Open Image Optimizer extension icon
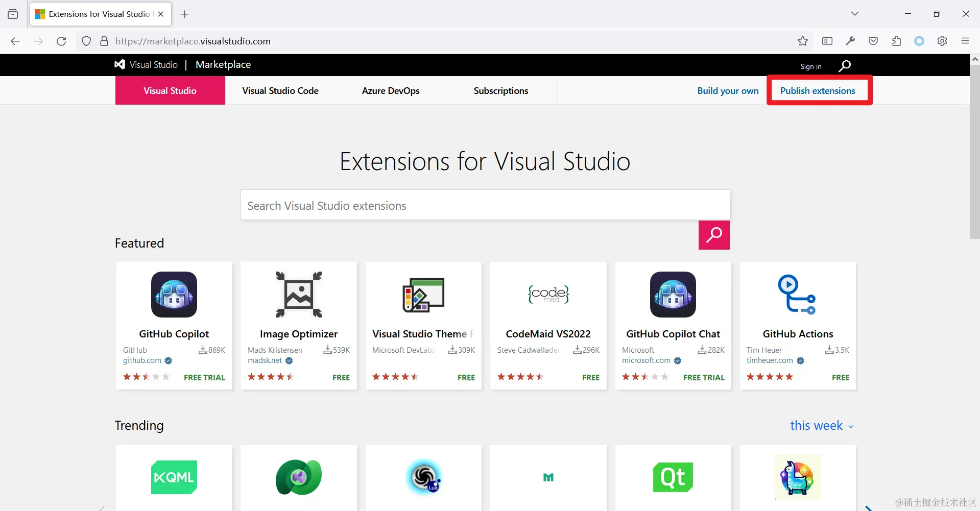The height and width of the screenshot is (511, 980). click(x=299, y=295)
